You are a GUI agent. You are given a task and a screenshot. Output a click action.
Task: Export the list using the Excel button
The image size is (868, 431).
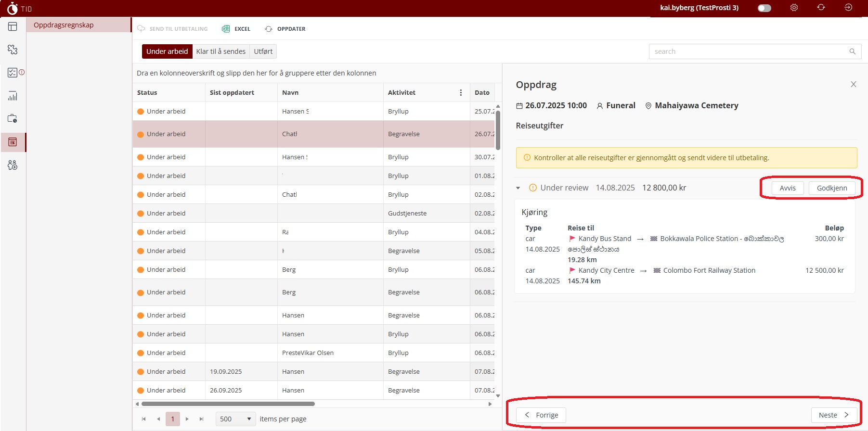click(236, 29)
